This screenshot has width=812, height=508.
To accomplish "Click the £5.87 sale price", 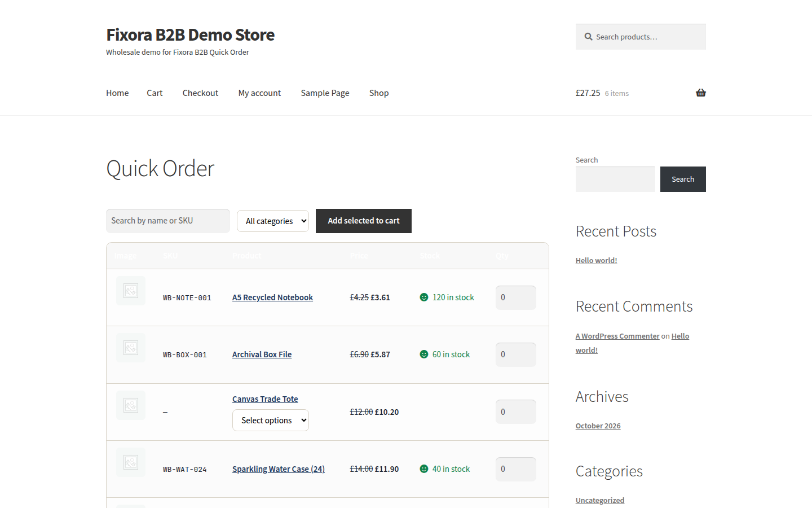I will pos(381,354).
